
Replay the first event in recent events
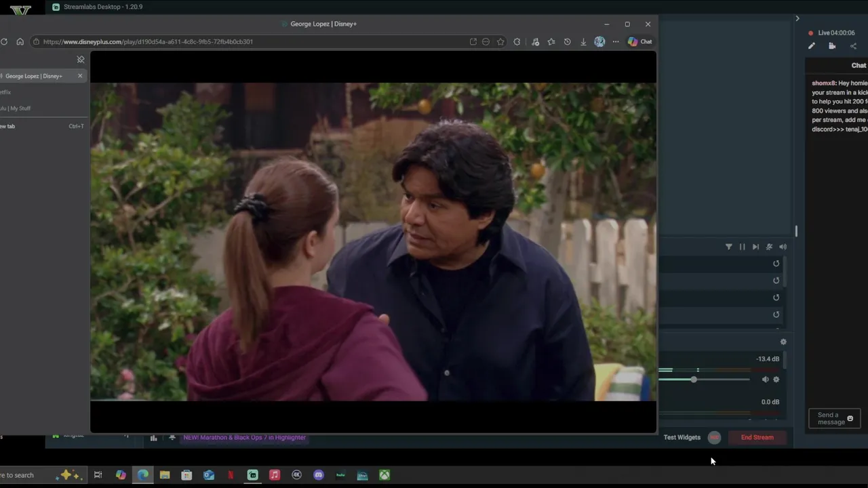[776, 264]
